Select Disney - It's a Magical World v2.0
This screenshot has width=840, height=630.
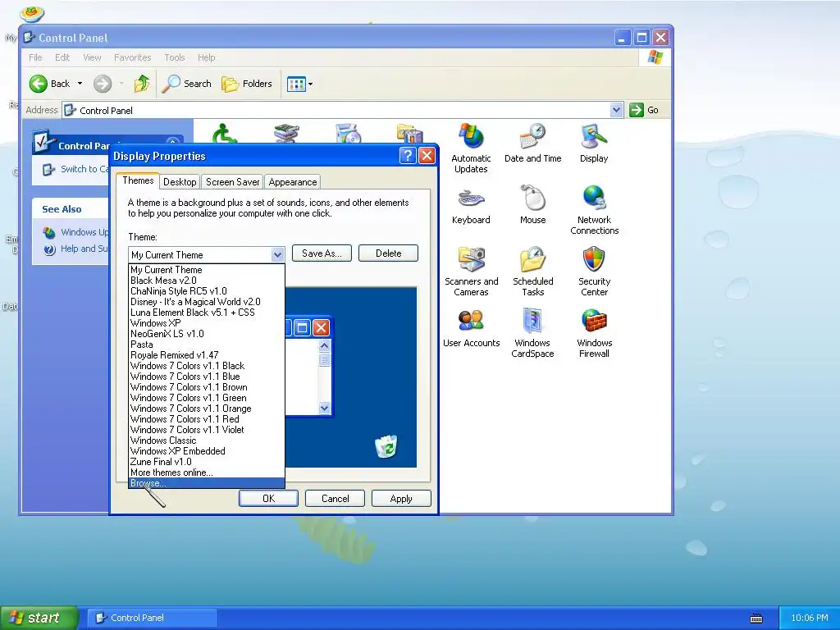207,302
